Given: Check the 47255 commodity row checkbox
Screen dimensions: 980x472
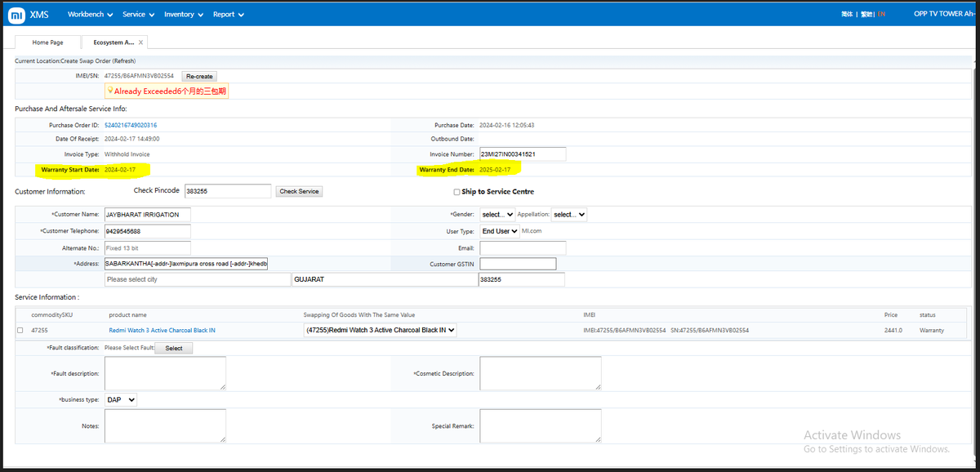Looking at the screenshot, I should [x=20, y=330].
